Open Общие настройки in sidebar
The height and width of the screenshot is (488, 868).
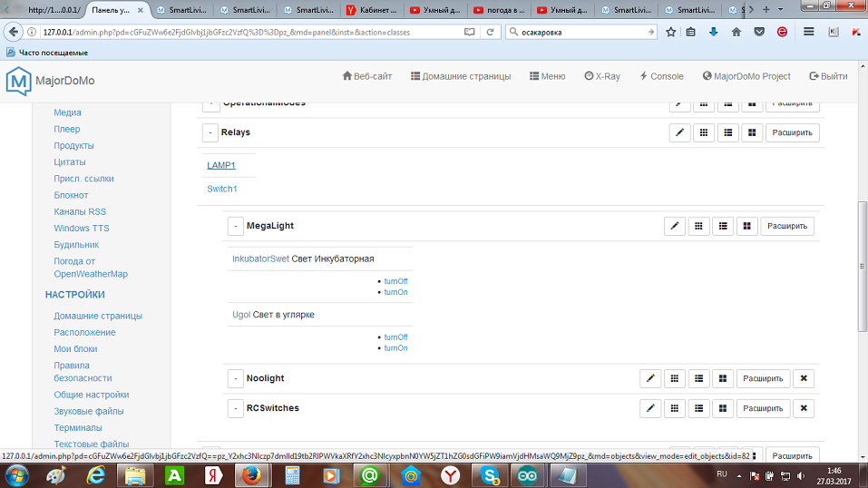[x=92, y=395]
